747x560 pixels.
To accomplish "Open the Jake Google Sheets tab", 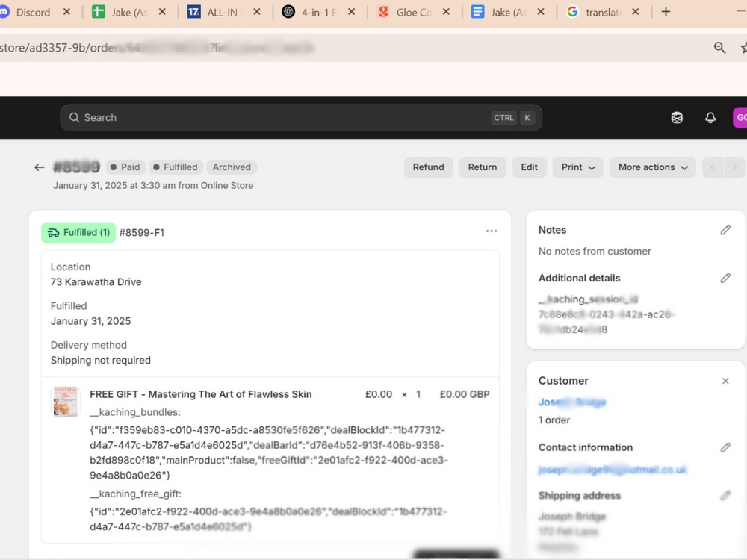I will pyautogui.click(x=129, y=13).
